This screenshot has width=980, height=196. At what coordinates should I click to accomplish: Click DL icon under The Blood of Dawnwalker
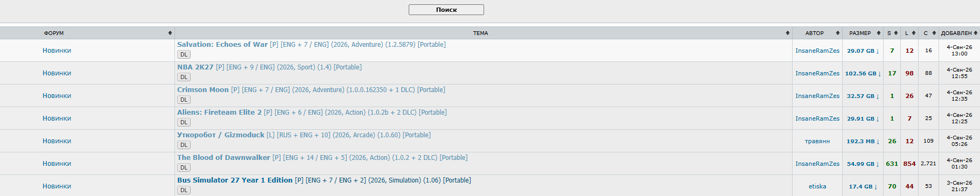[184, 167]
